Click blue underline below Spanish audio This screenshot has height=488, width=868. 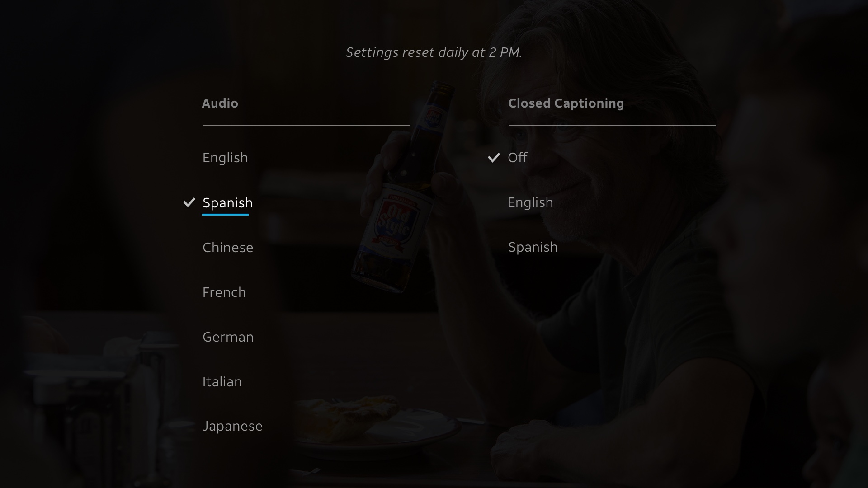tap(225, 215)
